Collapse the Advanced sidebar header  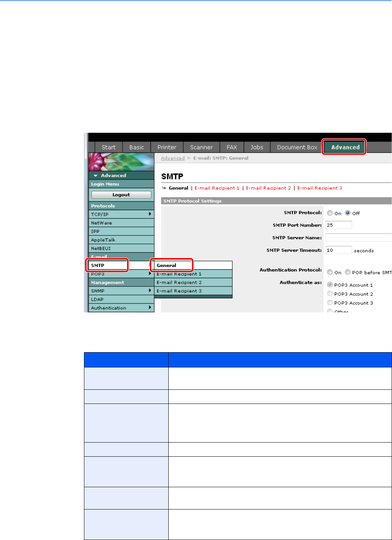[121, 176]
